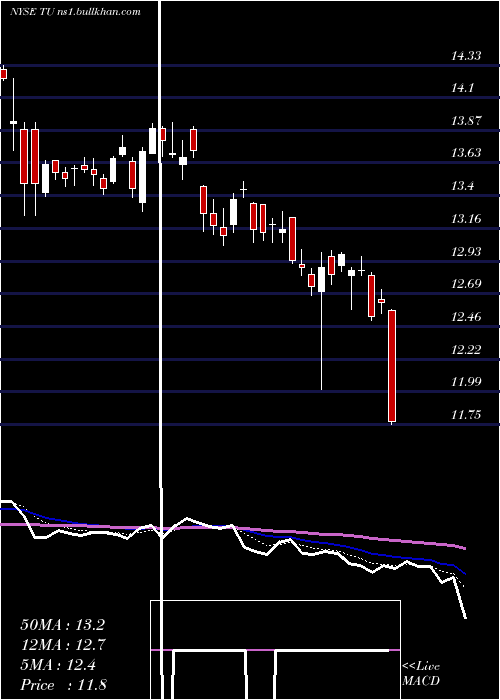Click the 13.63 price axis label

[466, 154]
